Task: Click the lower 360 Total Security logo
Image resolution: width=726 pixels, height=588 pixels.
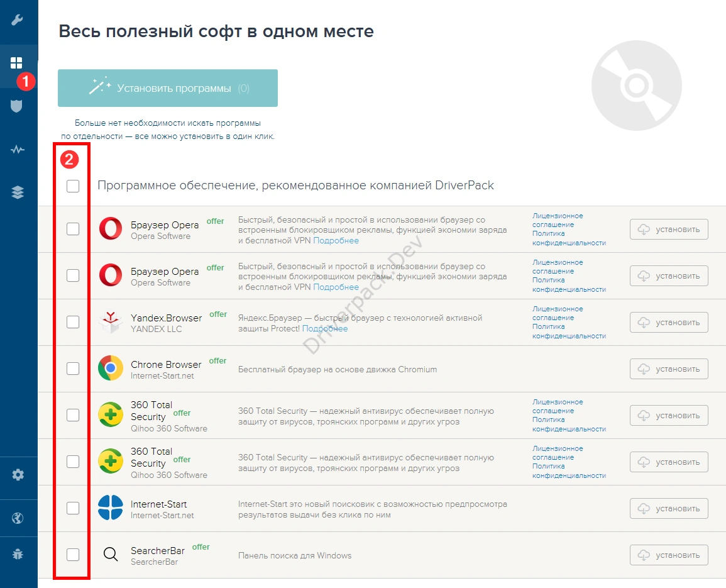Action: pos(110,461)
